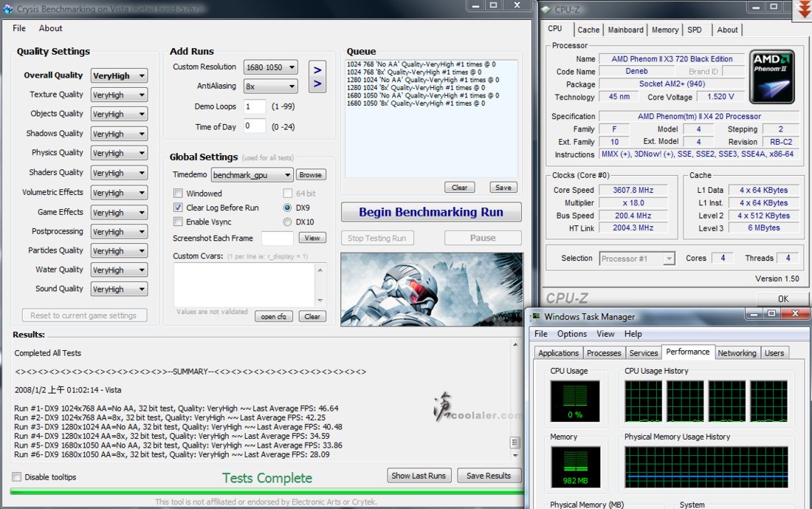Open Task Manager Help menu
The height and width of the screenshot is (509, 812).
click(x=633, y=334)
